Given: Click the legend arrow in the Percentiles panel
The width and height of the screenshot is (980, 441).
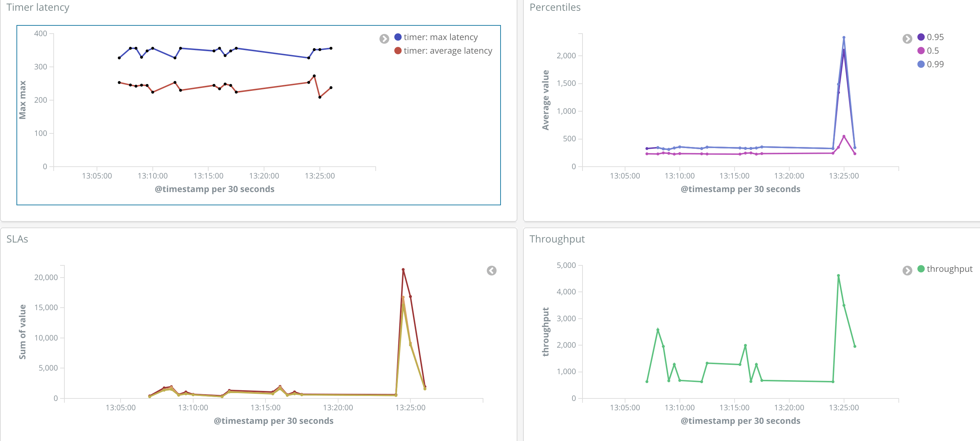Looking at the screenshot, I should (x=907, y=38).
